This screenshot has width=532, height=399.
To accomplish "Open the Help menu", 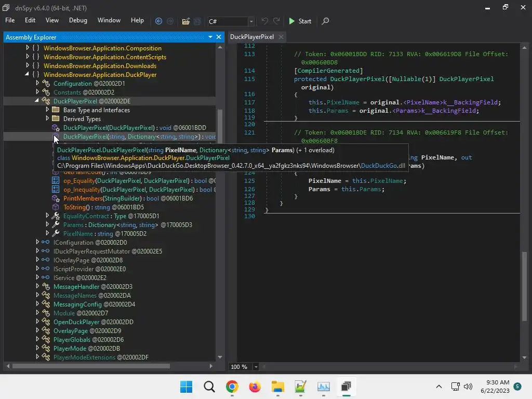I will [137, 20].
